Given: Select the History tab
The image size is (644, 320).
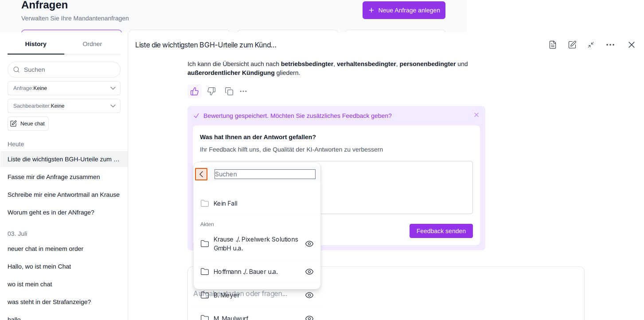Looking at the screenshot, I should [36, 44].
